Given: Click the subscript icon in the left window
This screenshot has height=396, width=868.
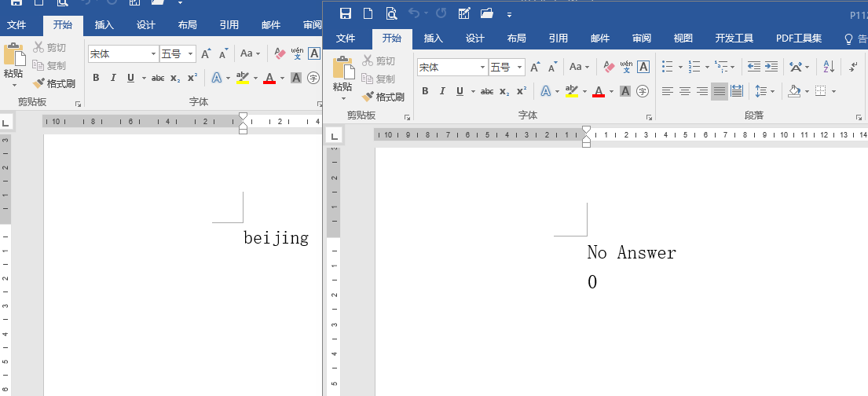Looking at the screenshot, I should click(175, 78).
